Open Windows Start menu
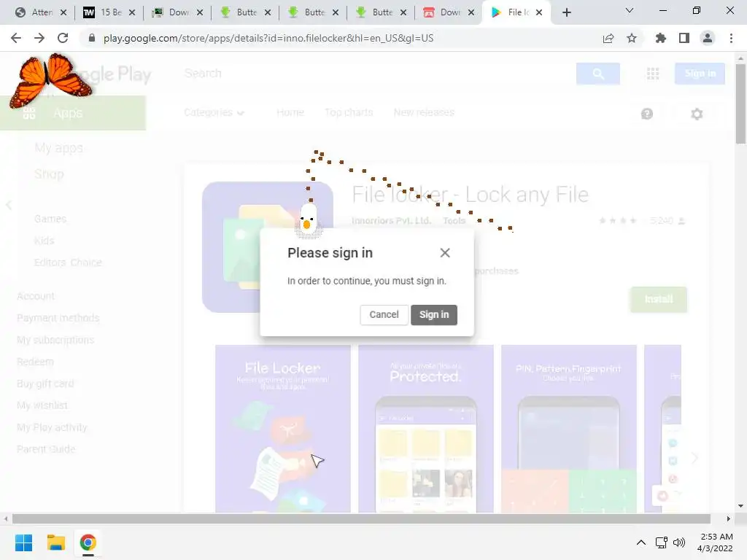Screen dimensions: 747x560 [23, 542]
